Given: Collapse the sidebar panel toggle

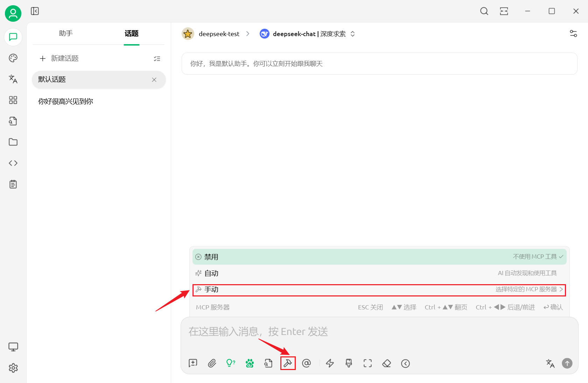Looking at the screenshot, I should coord(35,11).
